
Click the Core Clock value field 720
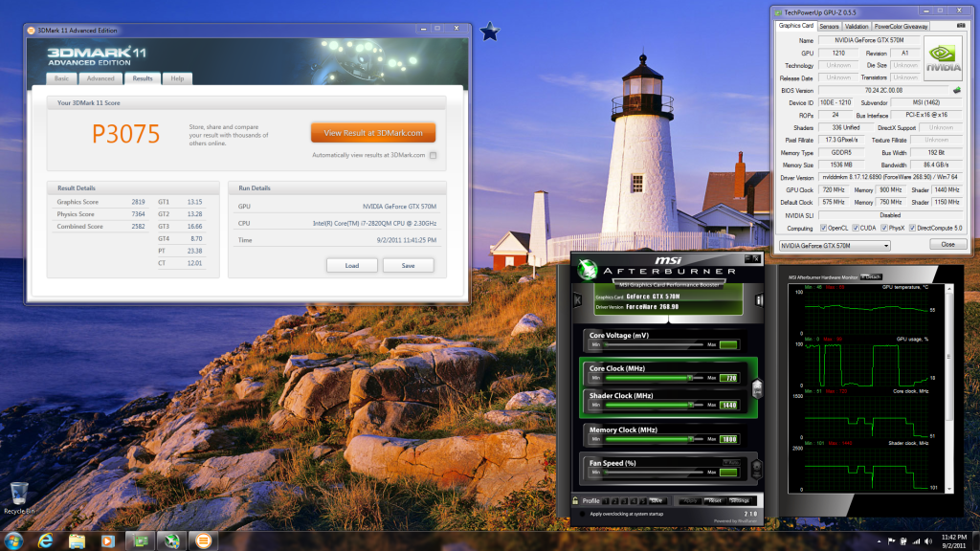coord(728,378)
